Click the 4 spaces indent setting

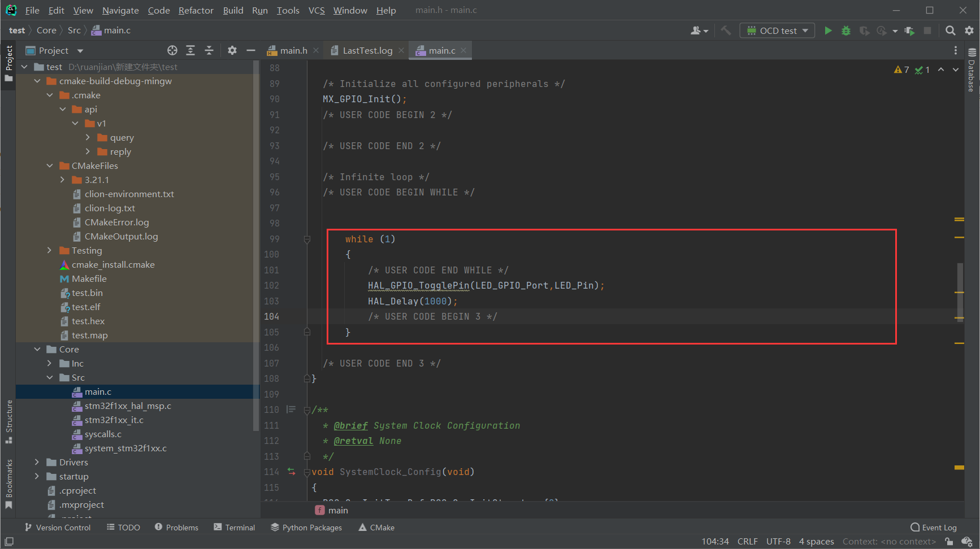(816, 541)
